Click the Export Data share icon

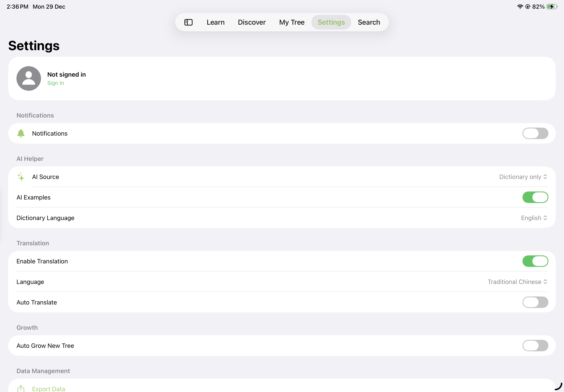pos(21,388)
